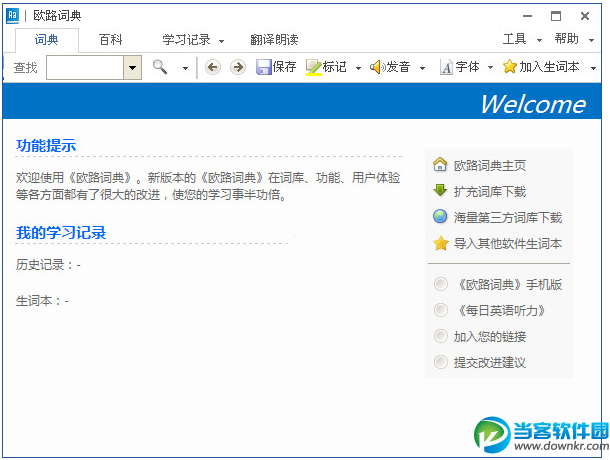Click the 历史记录 entry text
Image resolution: width=610 pixels, height=460 pixels.
point(48,265)
